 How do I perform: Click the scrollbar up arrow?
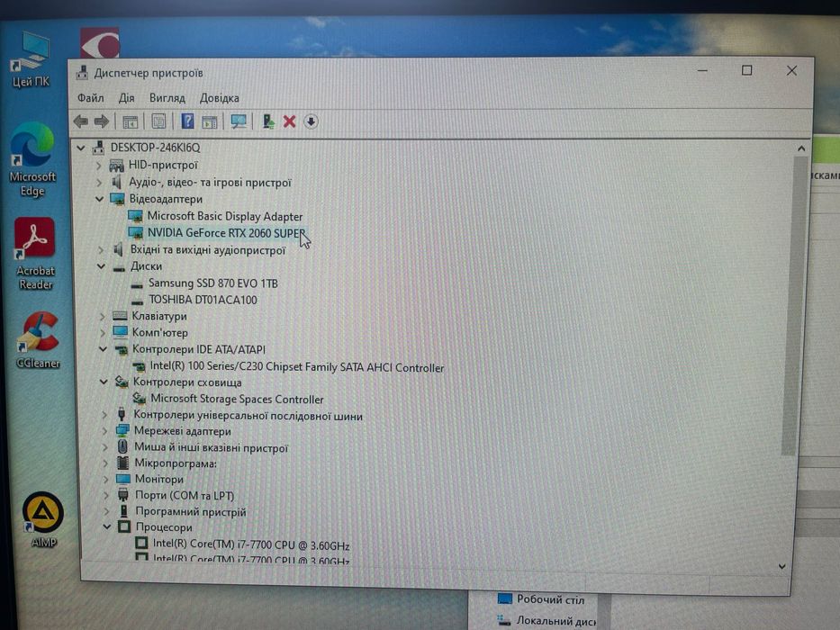801,148
